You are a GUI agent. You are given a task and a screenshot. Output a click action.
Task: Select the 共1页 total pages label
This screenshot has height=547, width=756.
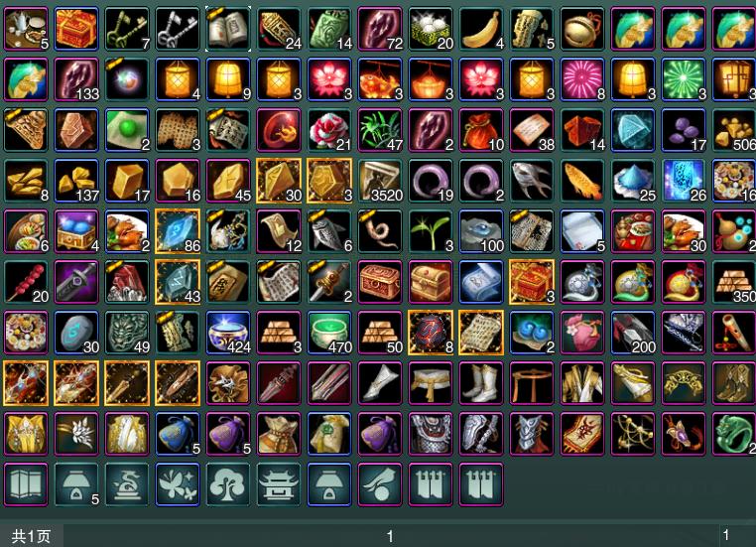[32, 536]
